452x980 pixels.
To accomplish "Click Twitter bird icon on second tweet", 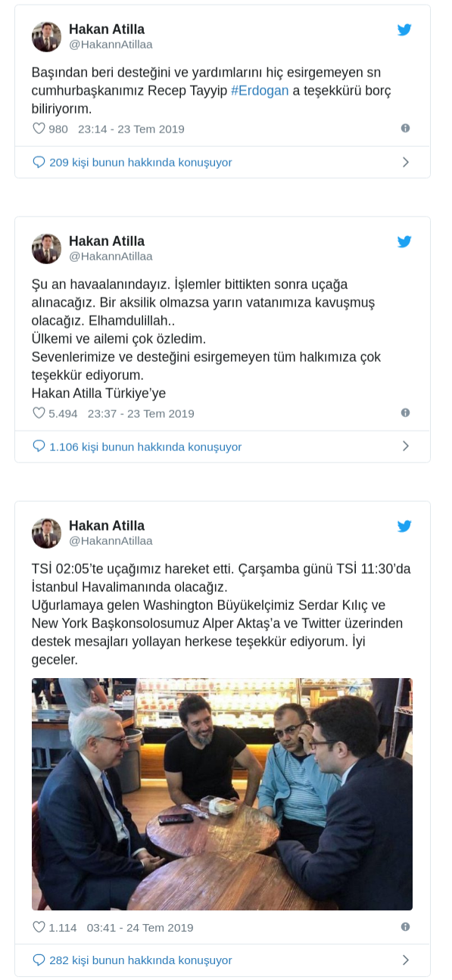I will 404,242.
